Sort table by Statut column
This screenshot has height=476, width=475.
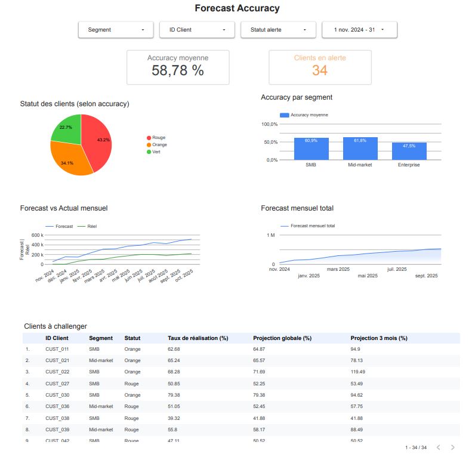tap(132, 338)
